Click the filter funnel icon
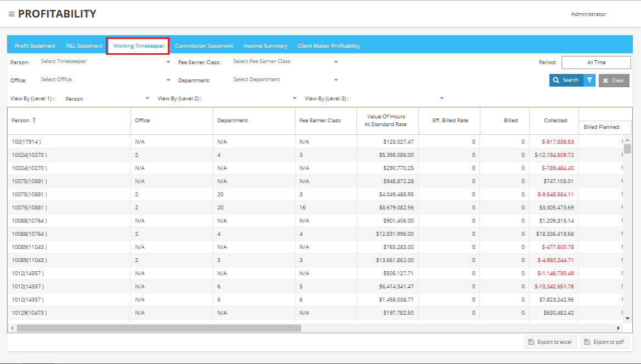 point(589,81)
